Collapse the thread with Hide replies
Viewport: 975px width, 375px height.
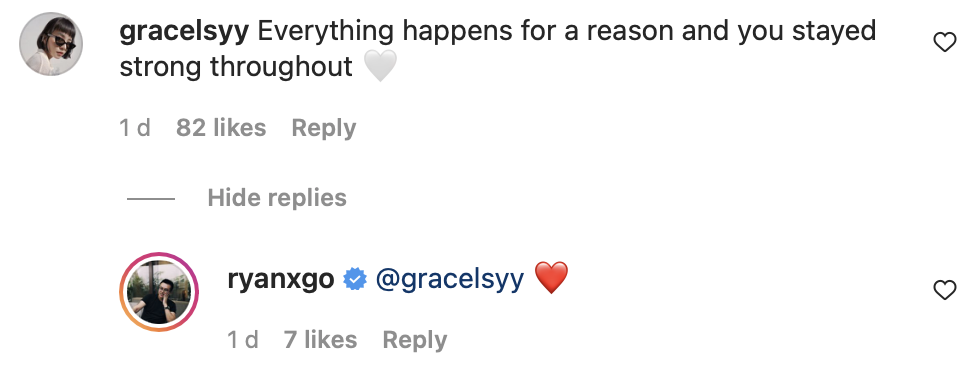tap(277, 198)
